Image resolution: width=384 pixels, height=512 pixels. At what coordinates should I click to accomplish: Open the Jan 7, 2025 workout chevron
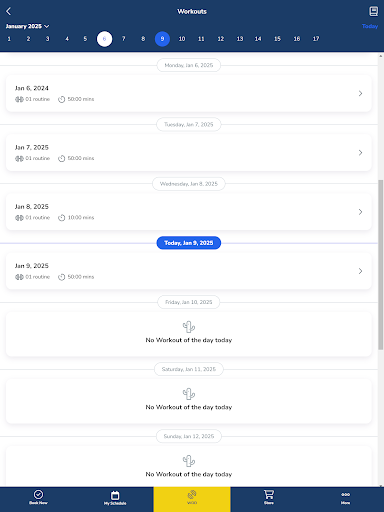[x=360, y=153]
